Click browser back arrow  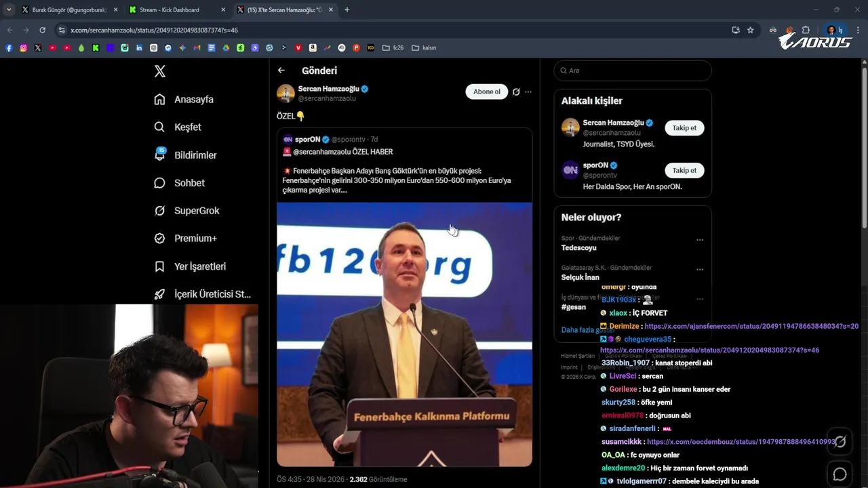[x=9, y=30]
